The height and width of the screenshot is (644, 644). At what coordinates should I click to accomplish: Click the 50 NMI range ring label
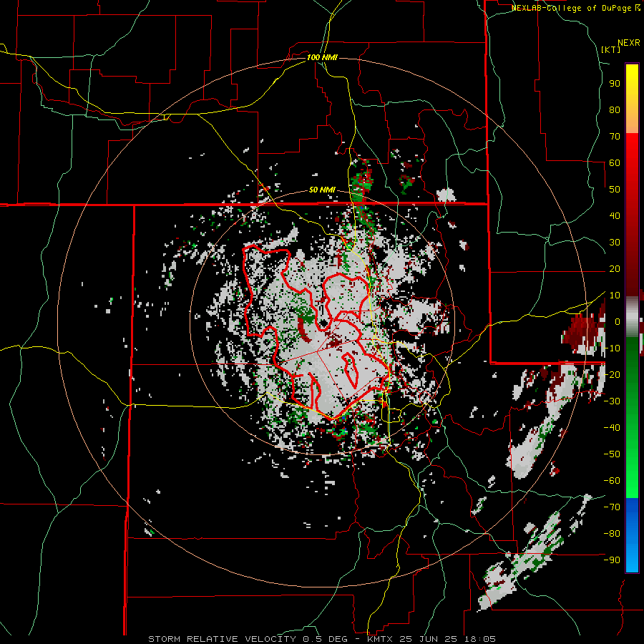[322, 190]
